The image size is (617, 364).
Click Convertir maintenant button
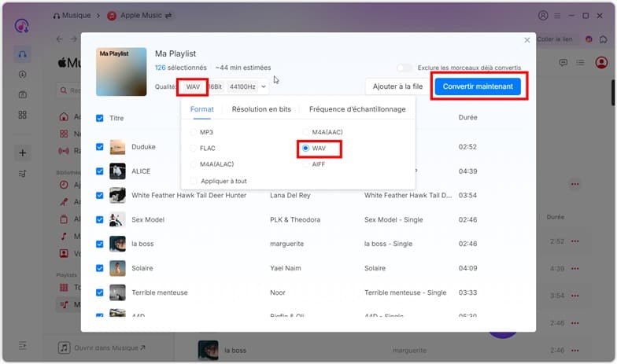(478, 86)
